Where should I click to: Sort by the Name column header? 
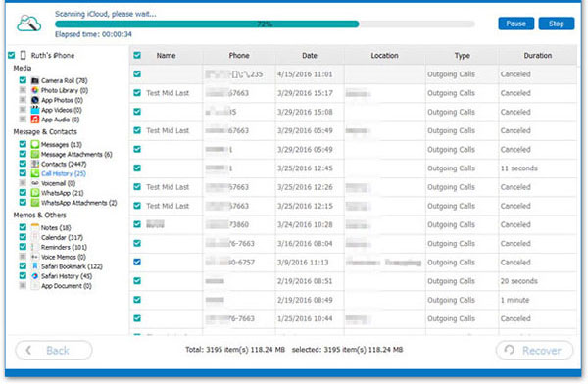167,56
